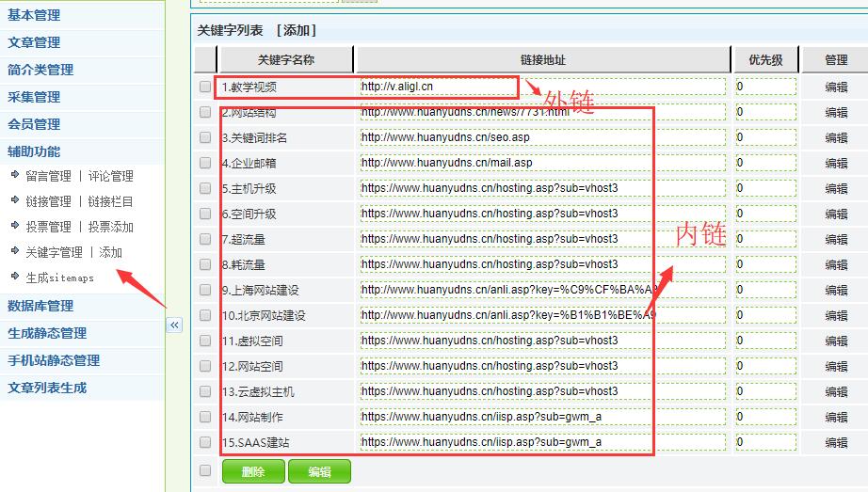Open the 数据库管理 menu

point(40,306)
